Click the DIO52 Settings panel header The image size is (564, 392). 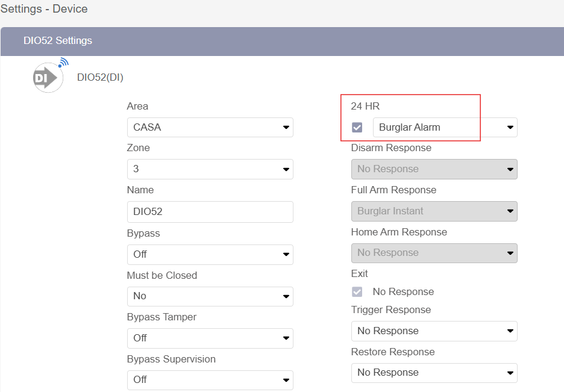click(x=282, y=41)
